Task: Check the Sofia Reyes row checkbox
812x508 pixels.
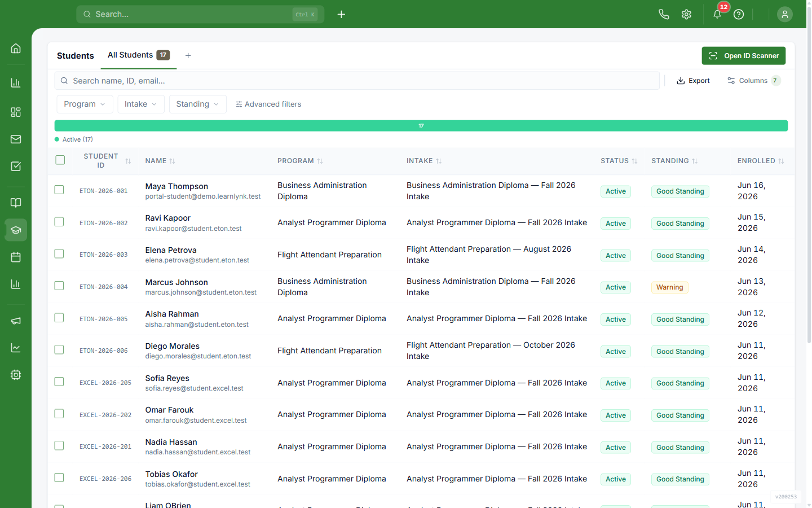Action: coord(59,382)
